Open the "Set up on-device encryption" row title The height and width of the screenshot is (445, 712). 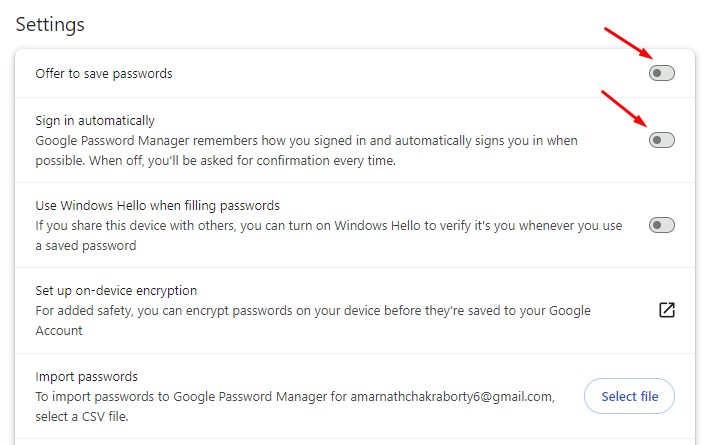tap(116, 291)
